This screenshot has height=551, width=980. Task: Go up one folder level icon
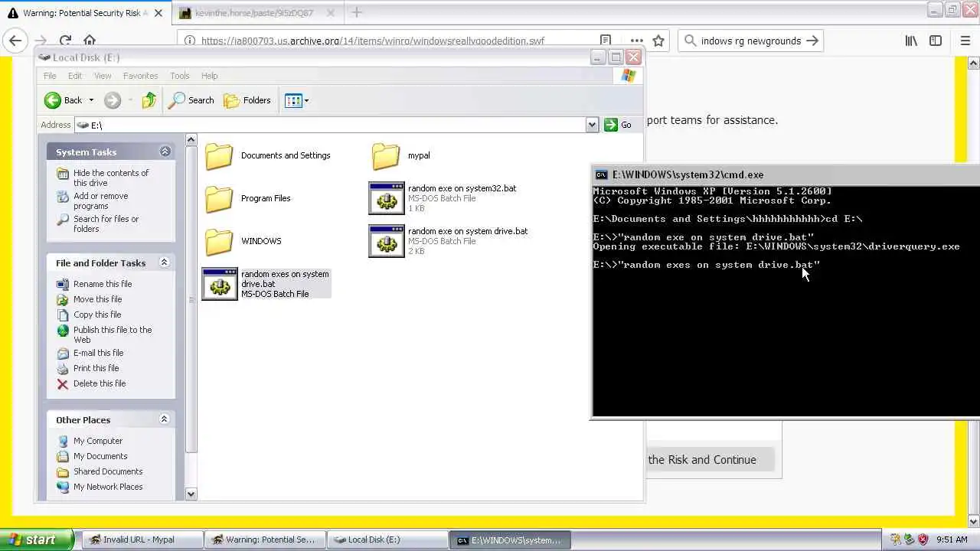[x=149, y=100]
